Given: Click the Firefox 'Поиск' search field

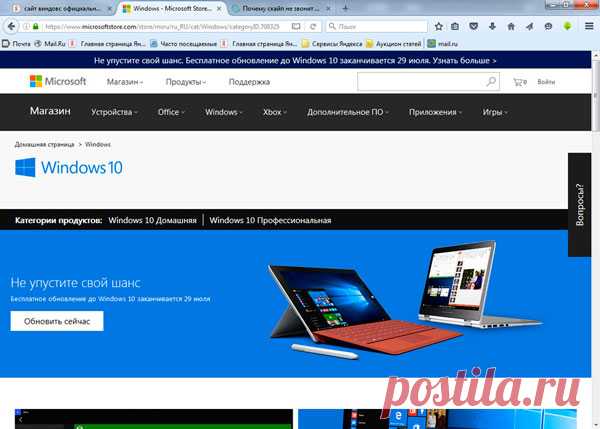Looking at the screenshot, I should [377, 26].
